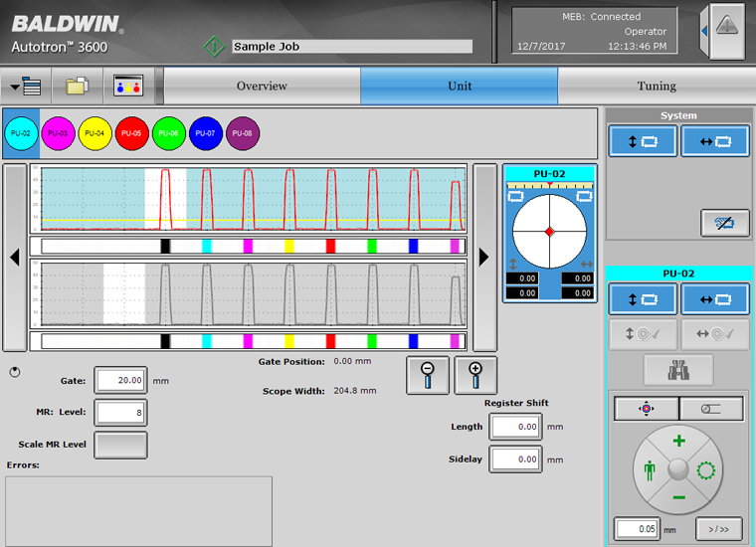Click the MEB Connected status panel
This screenshot has height=547, width=756.
595,31
